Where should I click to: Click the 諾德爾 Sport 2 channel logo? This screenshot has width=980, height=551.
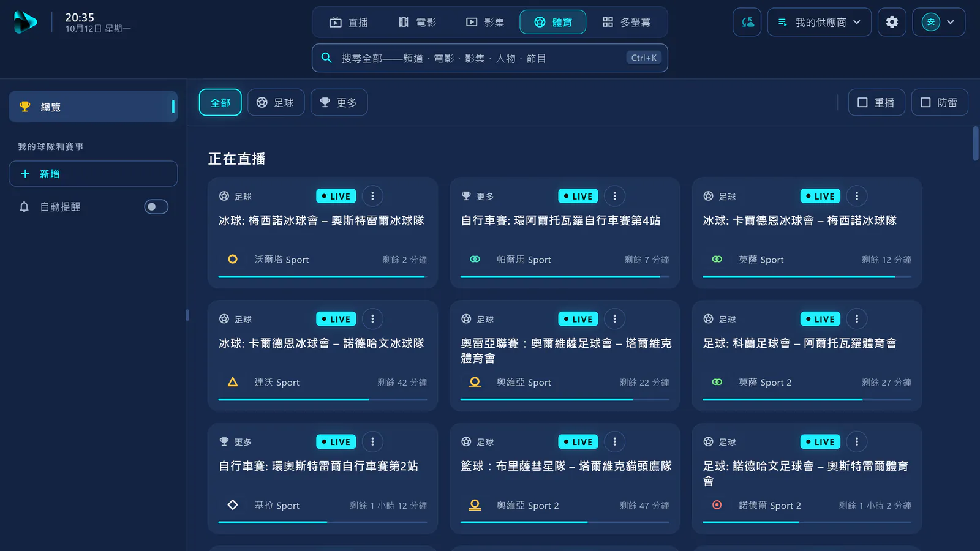click(x=717, y=505)
